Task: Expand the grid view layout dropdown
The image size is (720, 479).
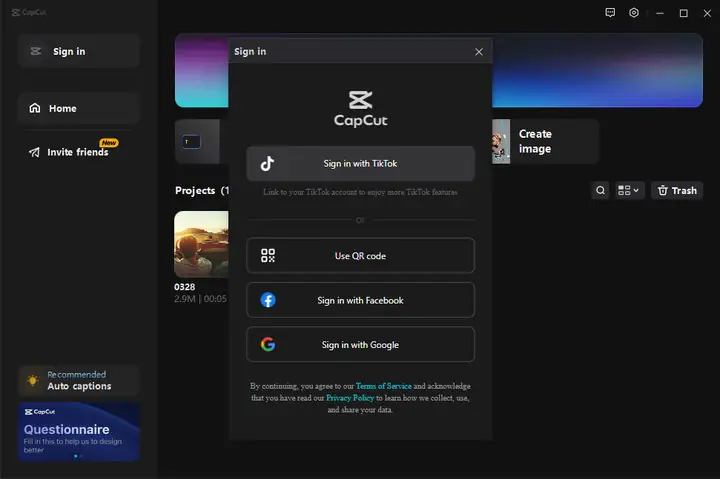Action: coord(629,190)
